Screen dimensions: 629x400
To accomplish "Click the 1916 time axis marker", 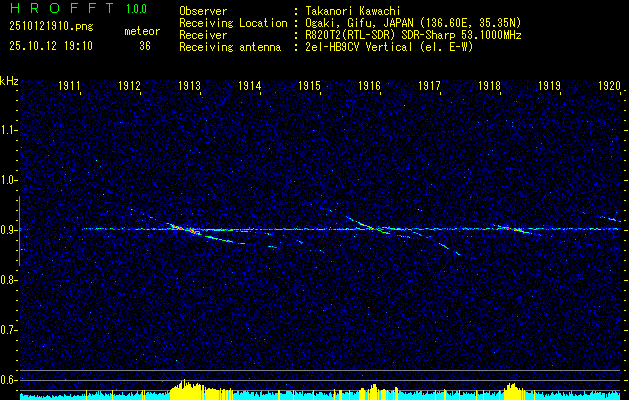I will tap(369, 85).
